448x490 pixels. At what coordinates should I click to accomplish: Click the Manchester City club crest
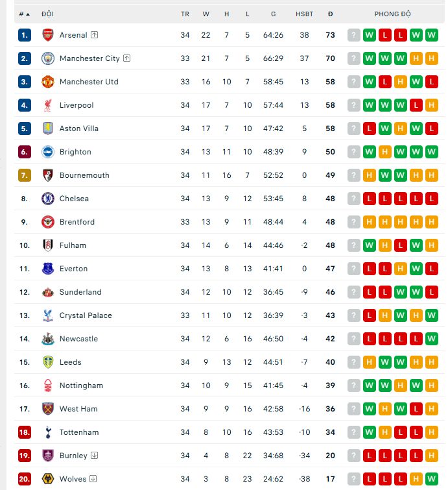(48, 58)
